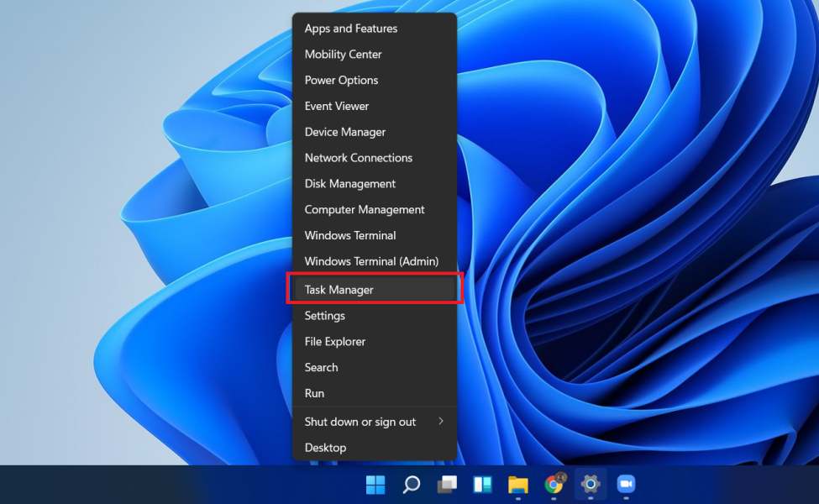Select Mobility Center from the menu
The image size is (819, 504).
(x=375, y=55)
